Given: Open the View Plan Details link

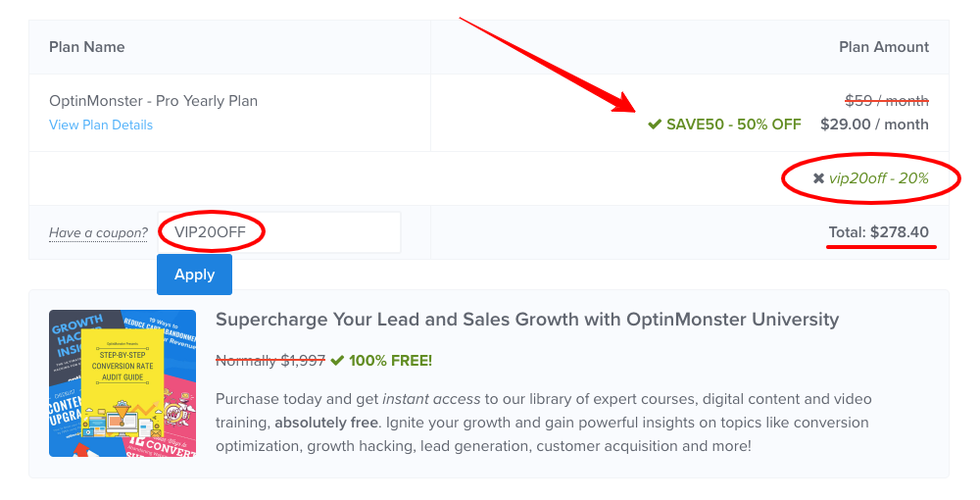Looking at the screenshot, I should coord(101,125).
